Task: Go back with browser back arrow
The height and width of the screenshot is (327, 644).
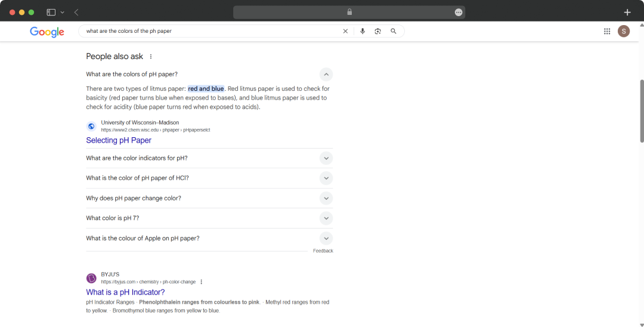Action: pyautogui.click(x=76, y=13)
